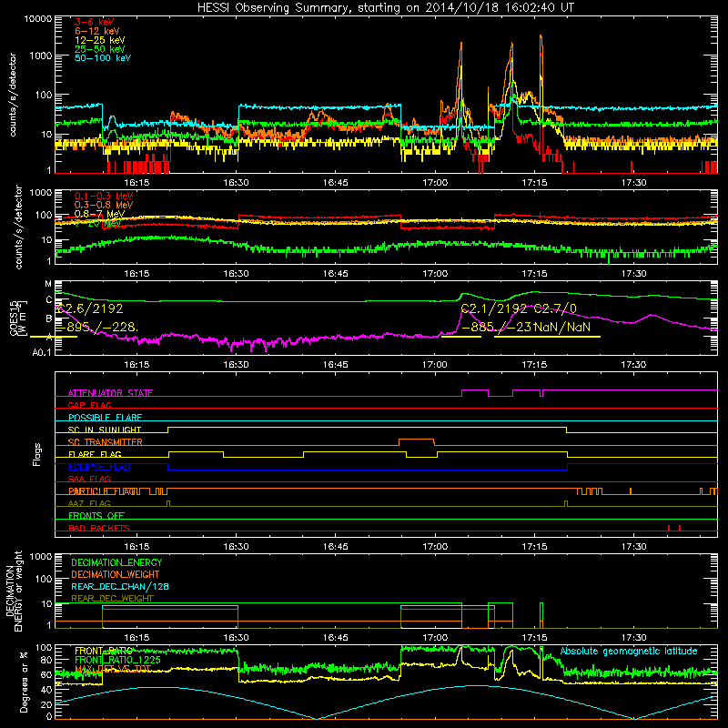
Task: Select the SC_IN_SUNLIGHT flag label
Action: (x=105, y=430)
